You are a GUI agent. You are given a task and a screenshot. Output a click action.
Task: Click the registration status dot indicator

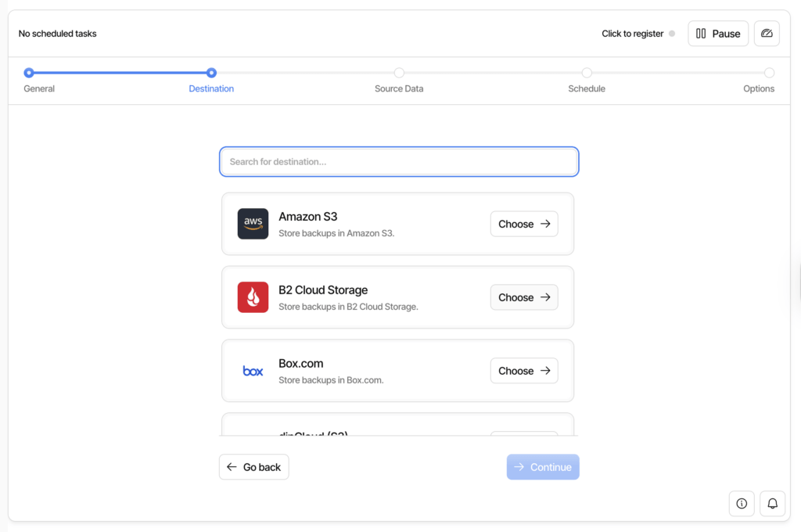(672, 33)
